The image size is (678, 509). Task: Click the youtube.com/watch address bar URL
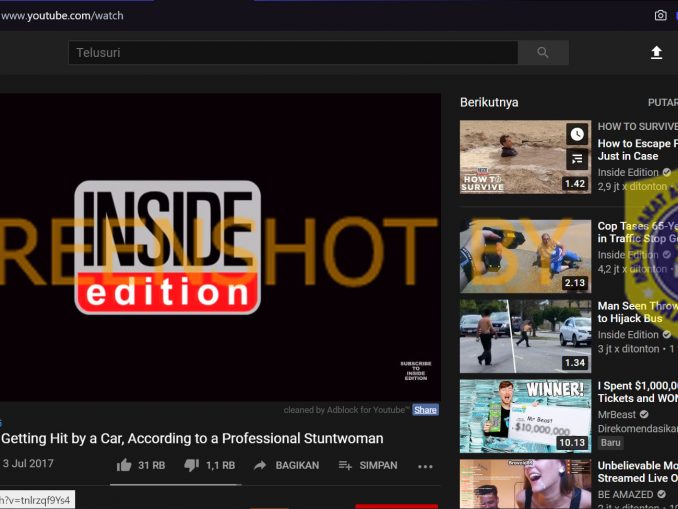pos(62,16)
